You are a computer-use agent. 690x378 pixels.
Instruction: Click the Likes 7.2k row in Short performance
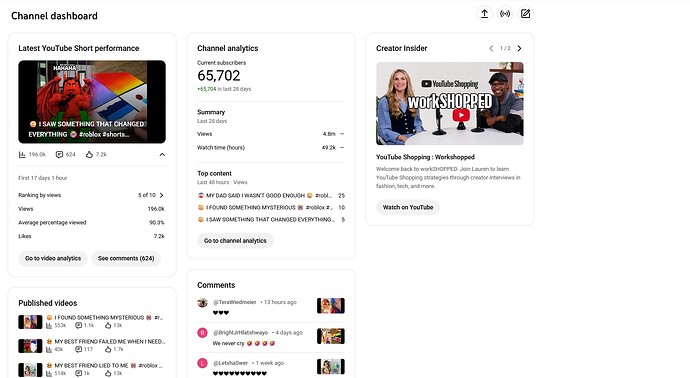pyautogui.click(x=92, y=236)
